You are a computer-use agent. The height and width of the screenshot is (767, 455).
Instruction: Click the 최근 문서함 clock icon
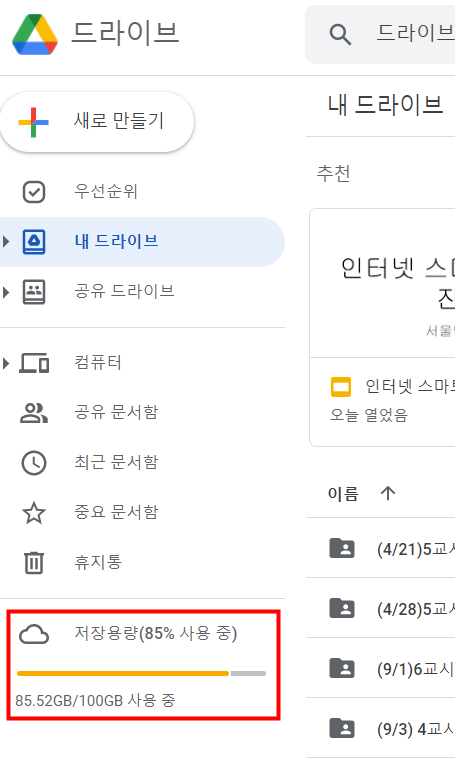pos(34,463)
